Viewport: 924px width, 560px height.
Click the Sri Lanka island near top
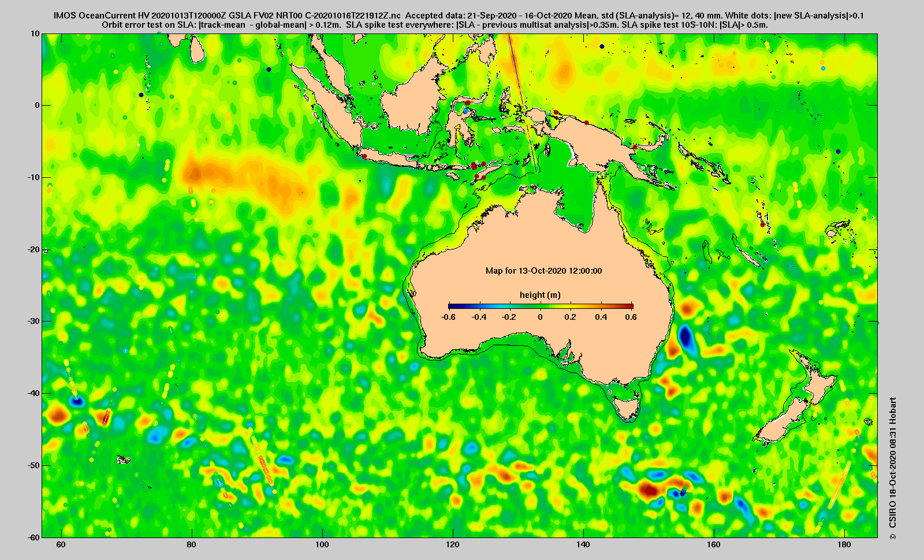(x=198, y=50)
